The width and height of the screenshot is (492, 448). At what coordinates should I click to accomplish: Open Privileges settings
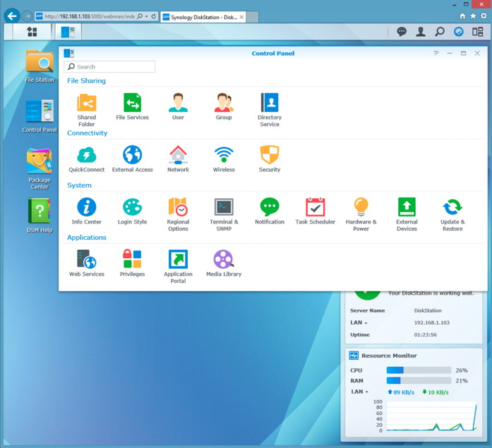click(x=133, y=263)
